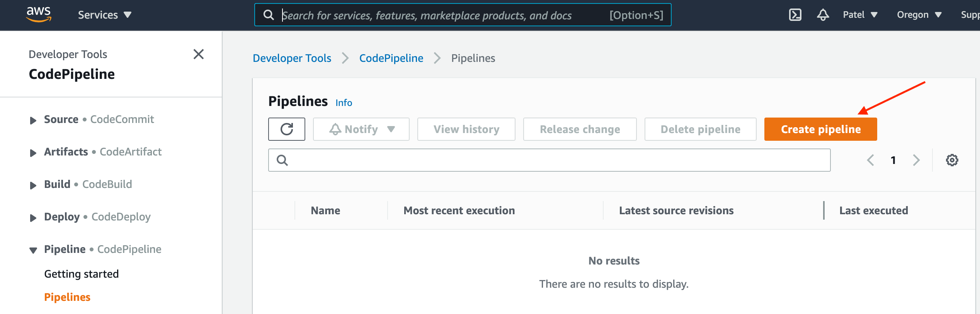This screenshot has height=314, width=980.
Task: Go to next page of pipelines
Action: click(x=916, y=160)
